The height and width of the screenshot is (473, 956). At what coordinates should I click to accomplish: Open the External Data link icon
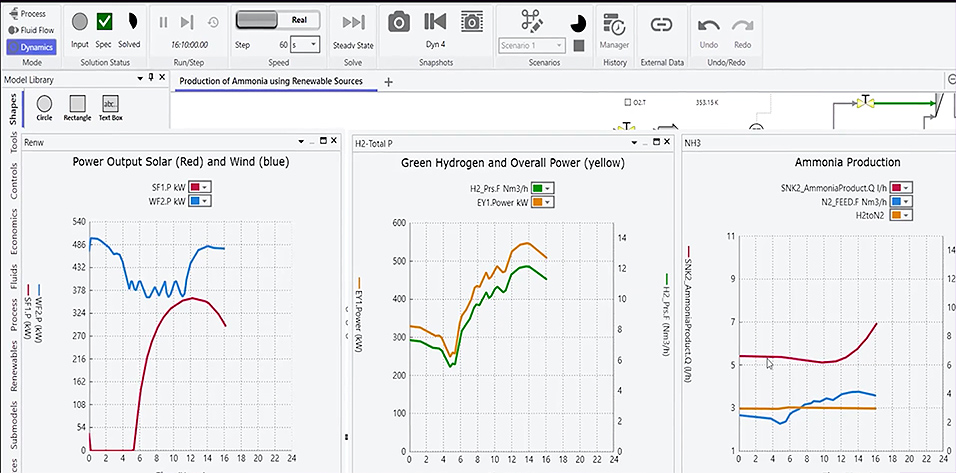tap(661, 24)
